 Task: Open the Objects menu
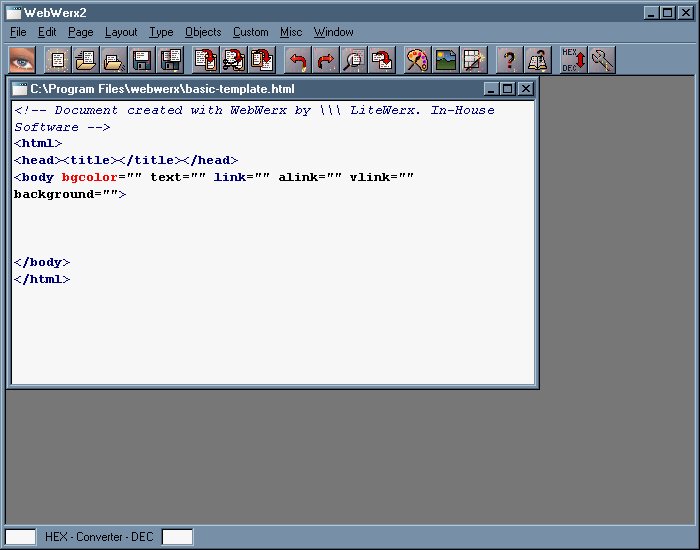click(203, 32)
